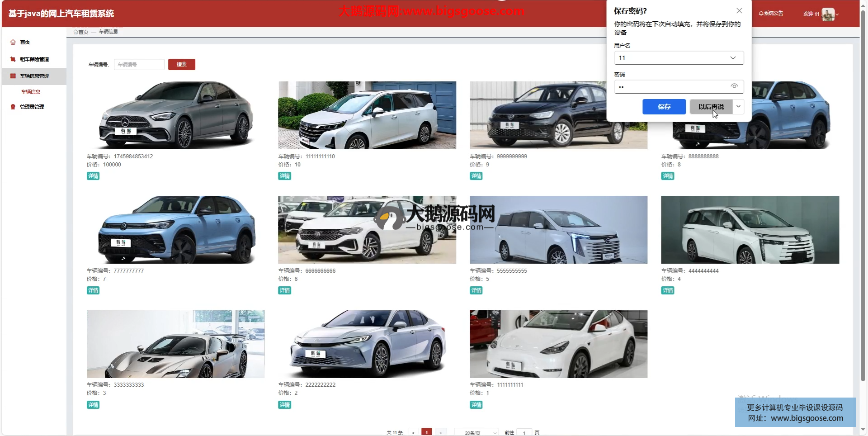Open dropdown arrow beside 以后再说 button
868x436 pixels.
point(738,107)
